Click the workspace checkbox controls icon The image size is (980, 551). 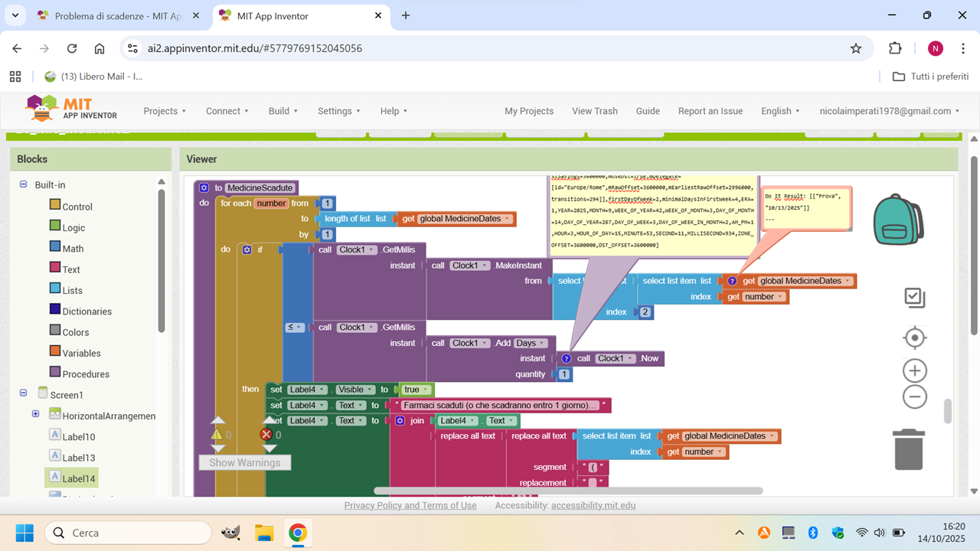pos(914,298)
